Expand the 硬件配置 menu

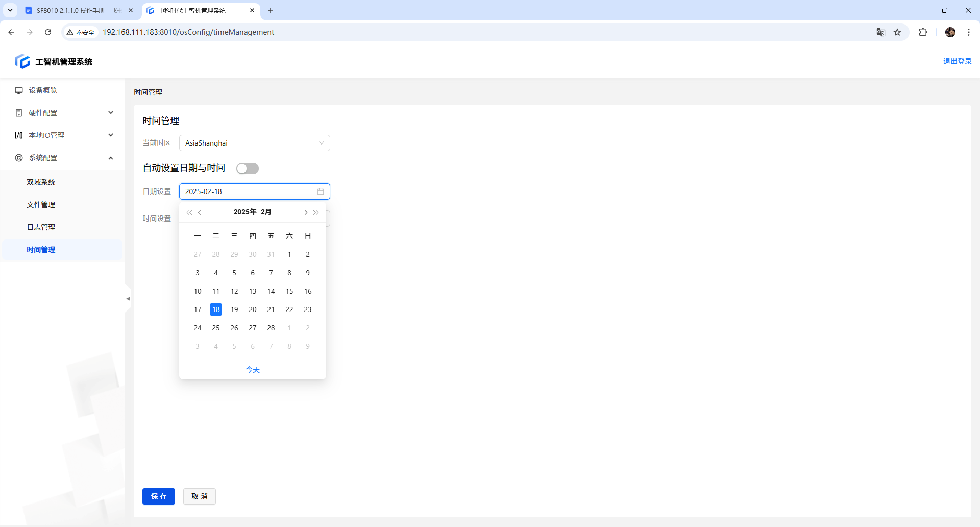pyautogui.click(x=63, y=113)
